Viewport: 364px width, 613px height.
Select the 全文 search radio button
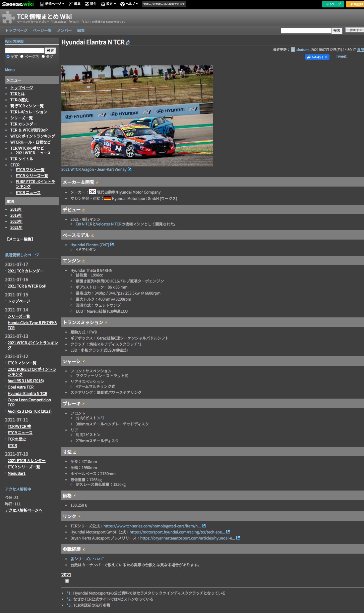[8, 56]
